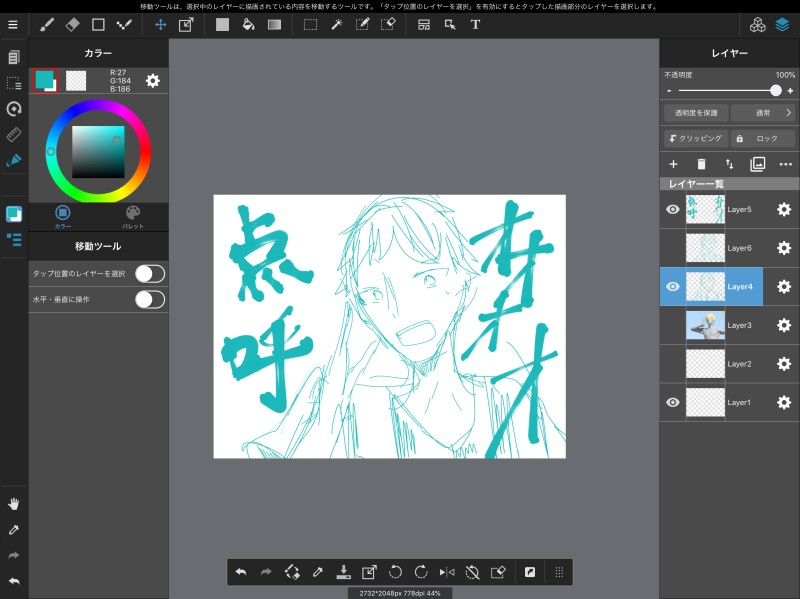Screen dimensions: 800x599
Task: Open Layer5 settings gear
Action: point(784,209)
